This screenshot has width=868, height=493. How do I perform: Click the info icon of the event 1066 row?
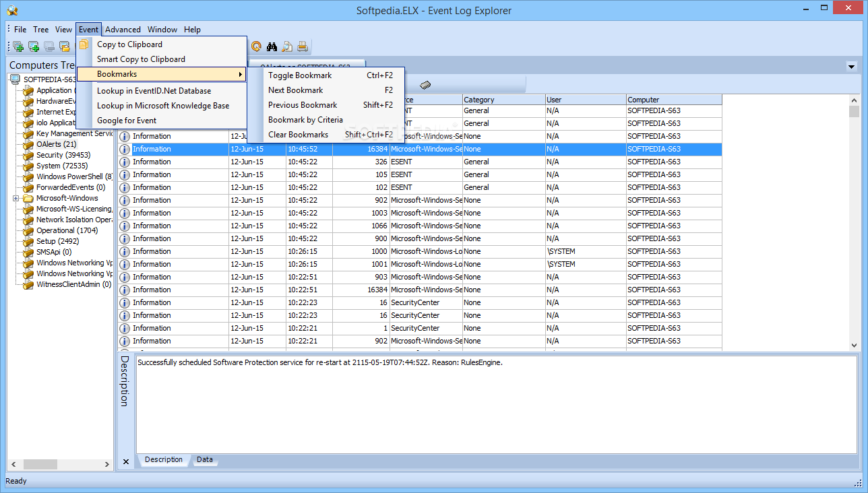point(125,226)
